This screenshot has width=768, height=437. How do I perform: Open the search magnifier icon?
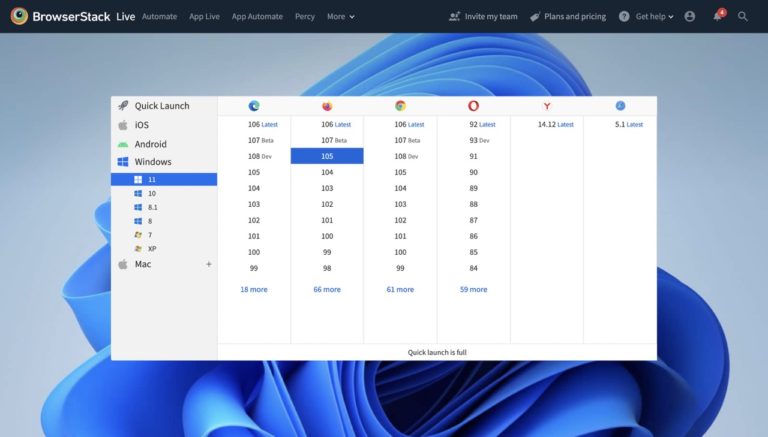(742, 17)
